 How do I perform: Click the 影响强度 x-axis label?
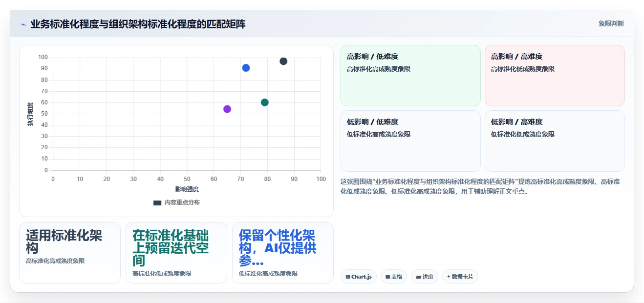pyautogui.click(x=187, y=189)
